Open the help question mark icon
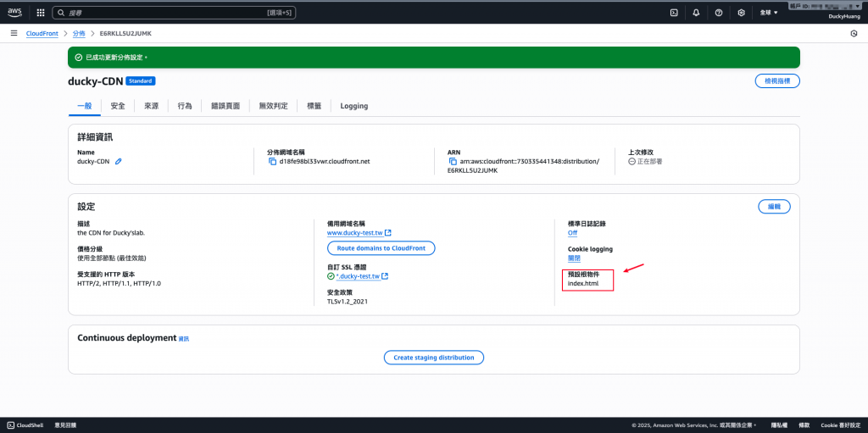The height and width of the screenshot is (433, 868). tap(719, 12)
